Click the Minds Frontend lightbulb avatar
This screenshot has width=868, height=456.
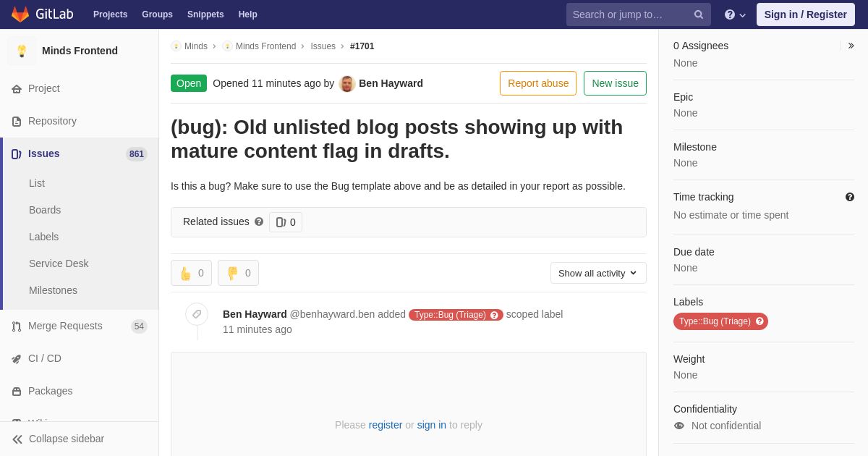[22, 51]
